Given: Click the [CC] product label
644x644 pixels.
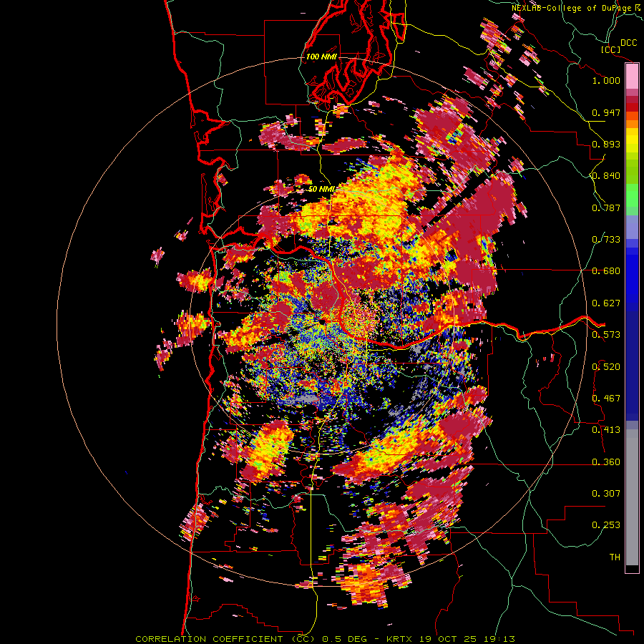Looking at the screenshot, I should tap(610, 49).
